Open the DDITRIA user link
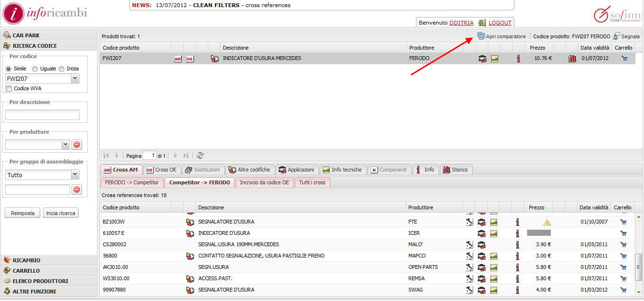The image size is (644, 301). click(x=461, y=23)
